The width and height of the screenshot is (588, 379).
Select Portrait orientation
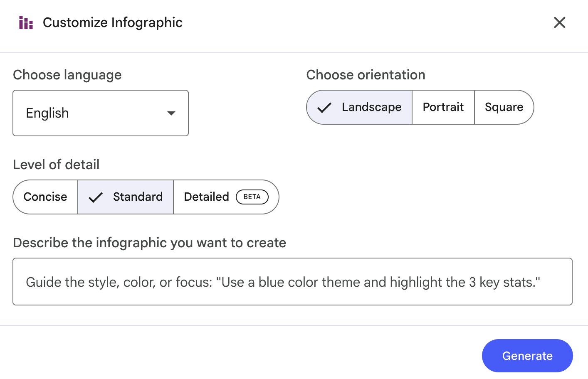[x=443, y=107]
